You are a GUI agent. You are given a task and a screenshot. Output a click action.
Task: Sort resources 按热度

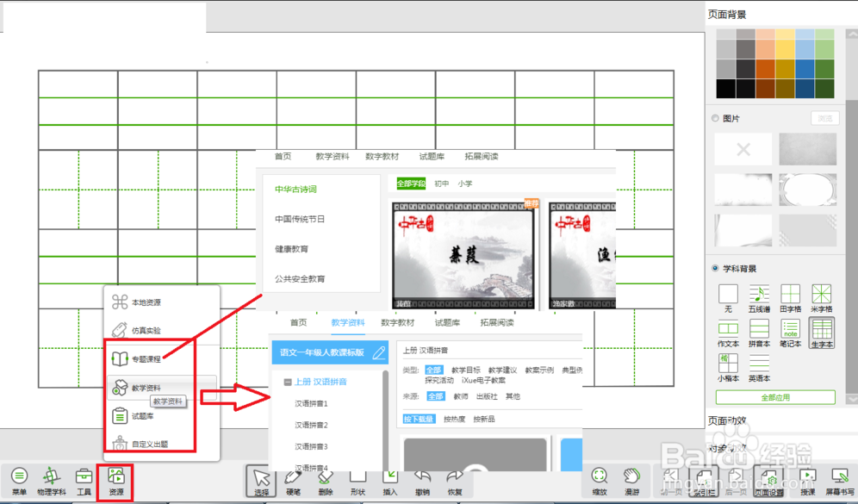(x=454, y=420)
